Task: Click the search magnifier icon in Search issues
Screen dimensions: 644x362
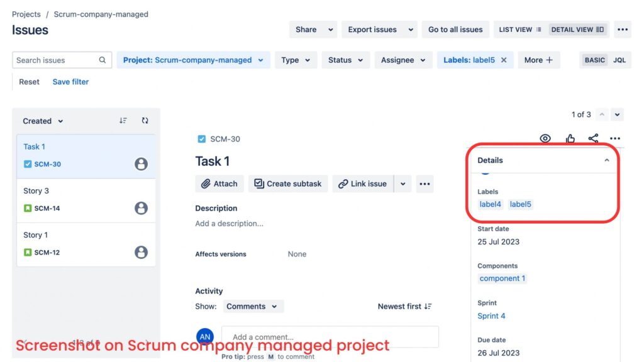Action: point(103,60)
